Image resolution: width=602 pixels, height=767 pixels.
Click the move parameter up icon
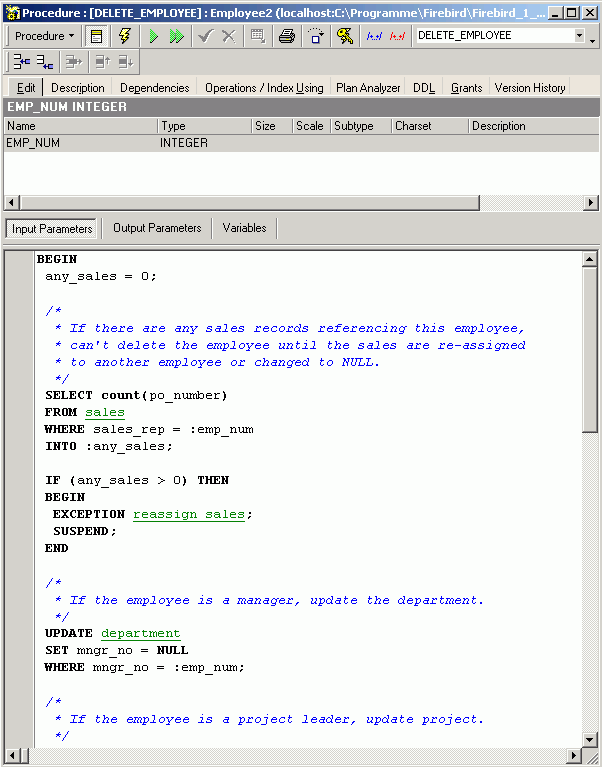coord(103,62)
